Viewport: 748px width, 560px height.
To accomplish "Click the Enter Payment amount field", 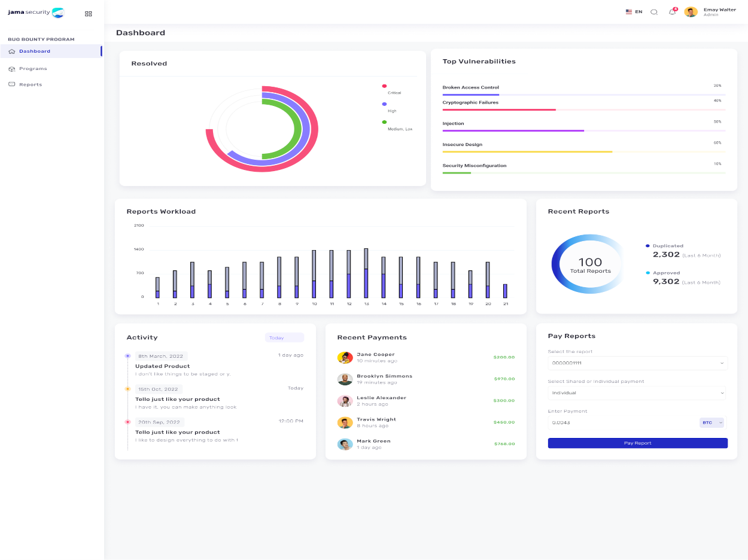I will [622, 422].
